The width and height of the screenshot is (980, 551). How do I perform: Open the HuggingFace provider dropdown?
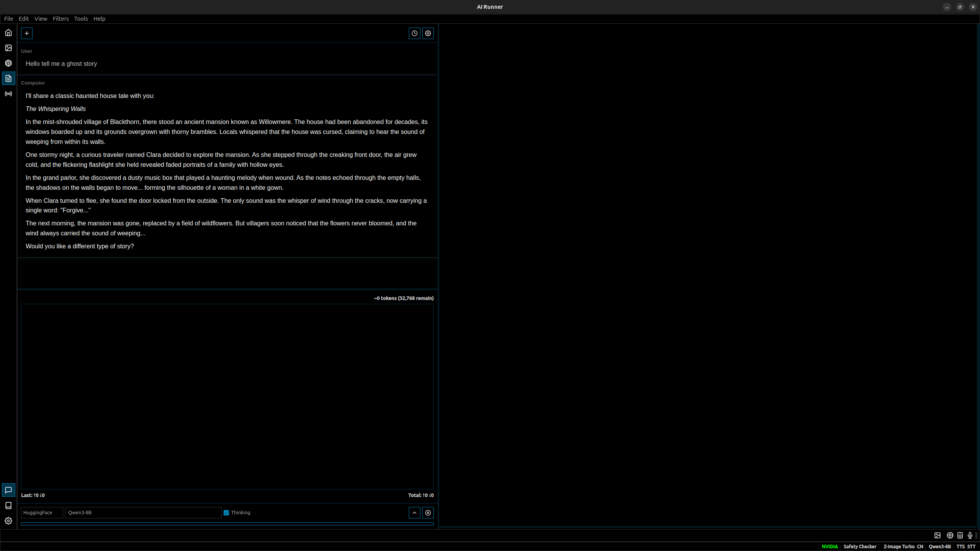[x=42, y=512]
